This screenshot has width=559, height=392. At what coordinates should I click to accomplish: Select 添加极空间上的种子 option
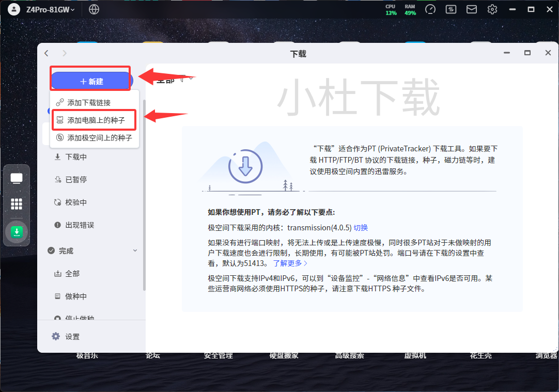click(99, 138)
